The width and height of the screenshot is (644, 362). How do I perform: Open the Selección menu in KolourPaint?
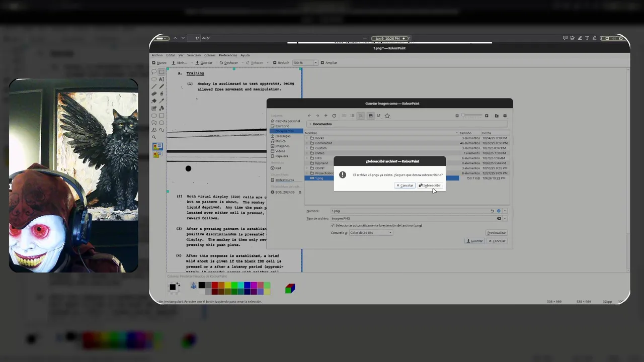tap(194, 55)
